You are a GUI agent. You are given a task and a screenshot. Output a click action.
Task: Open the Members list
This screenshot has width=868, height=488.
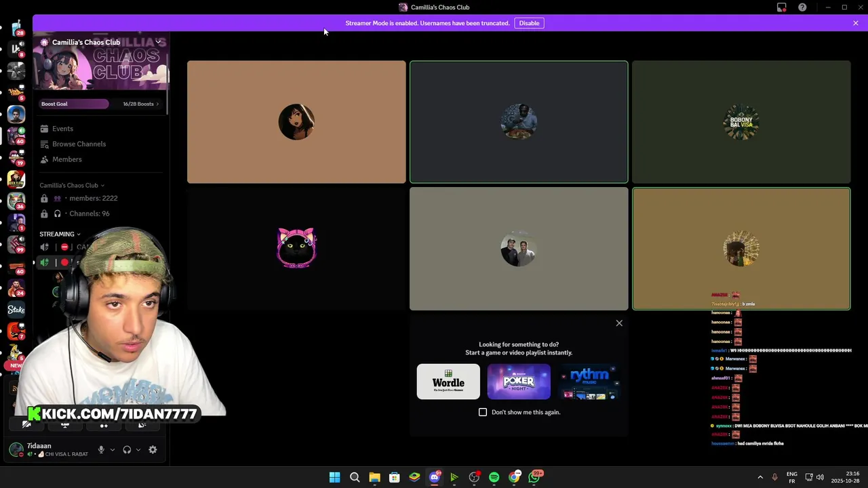pos(66,159)
